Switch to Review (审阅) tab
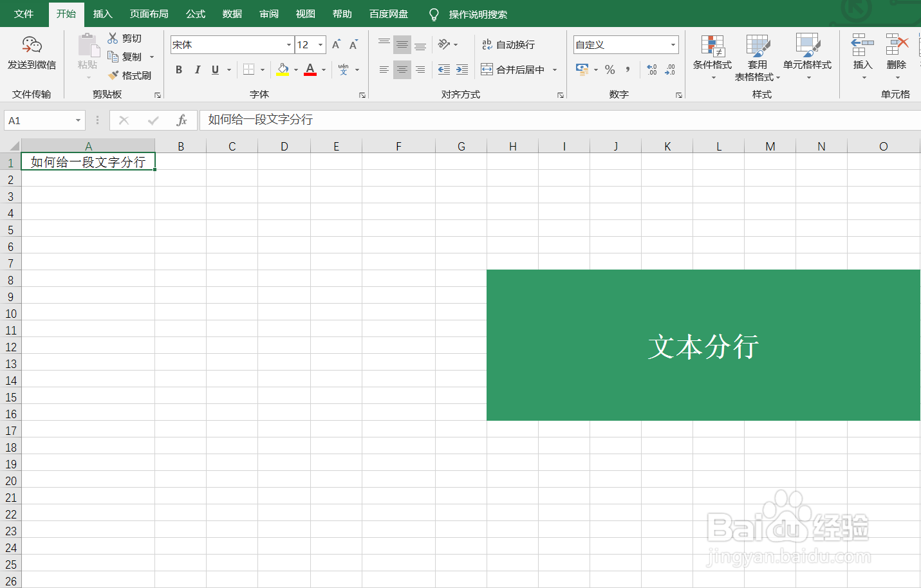 click(269, 14)
